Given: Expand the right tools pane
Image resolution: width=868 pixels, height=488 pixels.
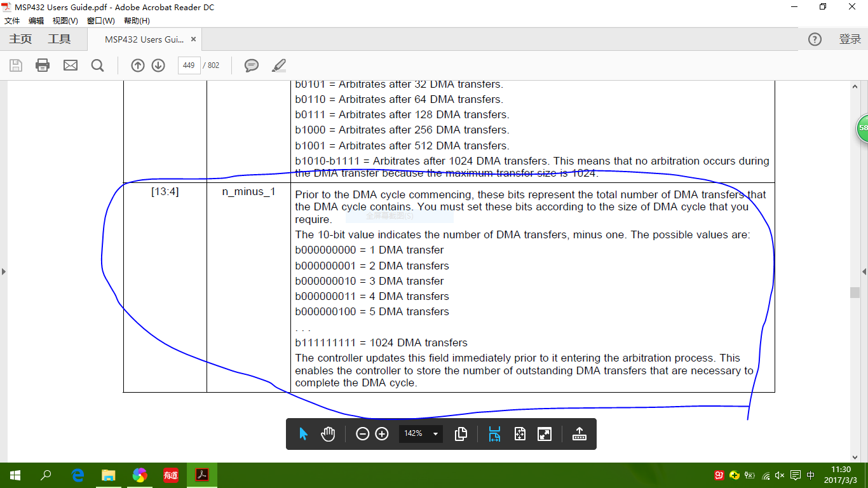Looking at the screenshot, I should 864,271.
